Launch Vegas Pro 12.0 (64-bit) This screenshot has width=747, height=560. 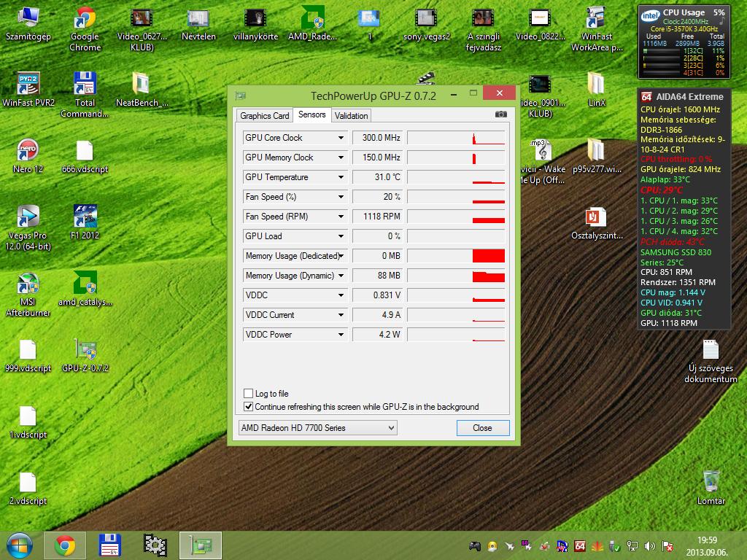click(28, 227)
